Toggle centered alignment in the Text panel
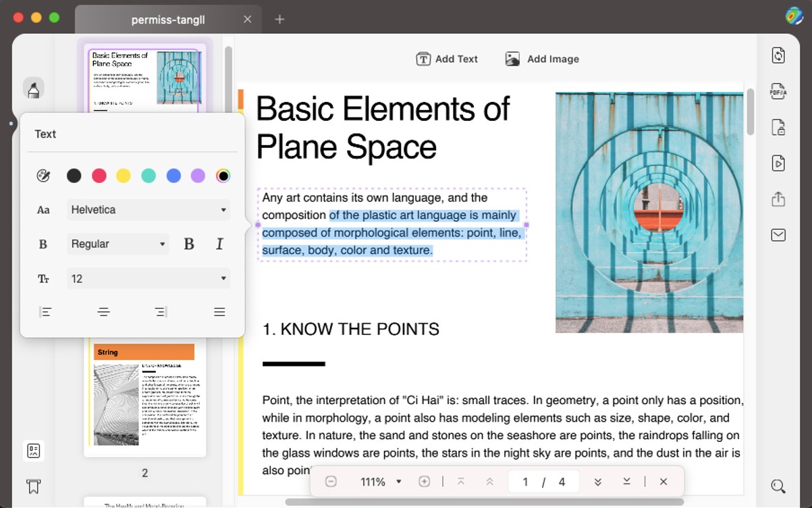The width and height of the screenshot is (812, 508). click(103, 311)
